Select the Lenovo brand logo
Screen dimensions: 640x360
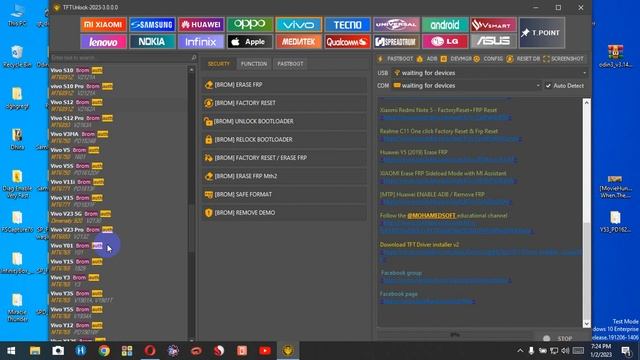(103, 42)
